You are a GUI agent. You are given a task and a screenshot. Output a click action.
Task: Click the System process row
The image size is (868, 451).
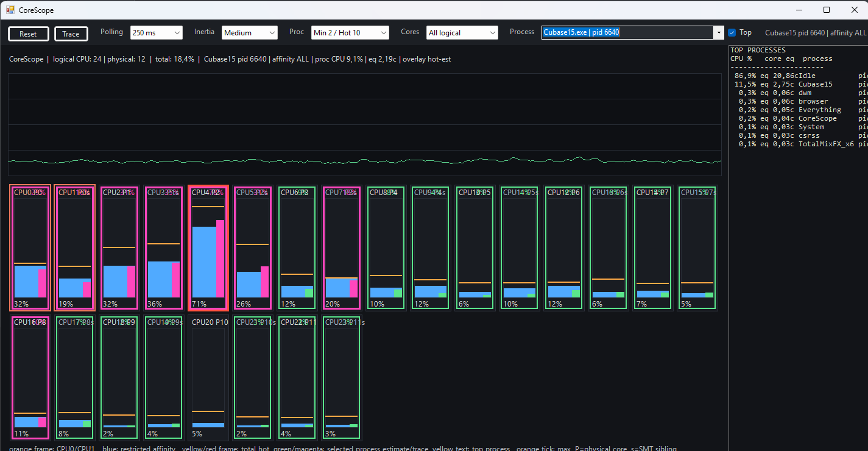(799, 127)
